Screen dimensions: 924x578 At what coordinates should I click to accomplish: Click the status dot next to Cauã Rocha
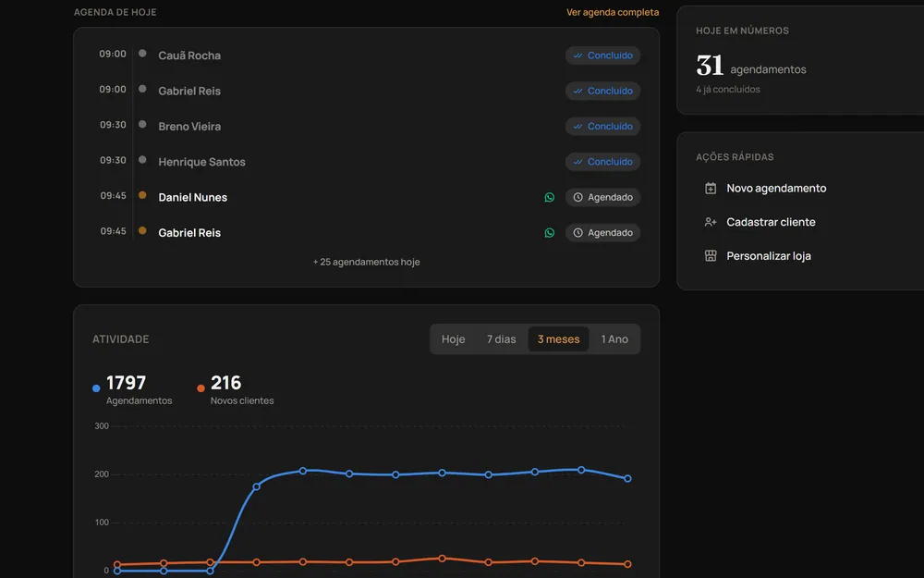[142, 54]
